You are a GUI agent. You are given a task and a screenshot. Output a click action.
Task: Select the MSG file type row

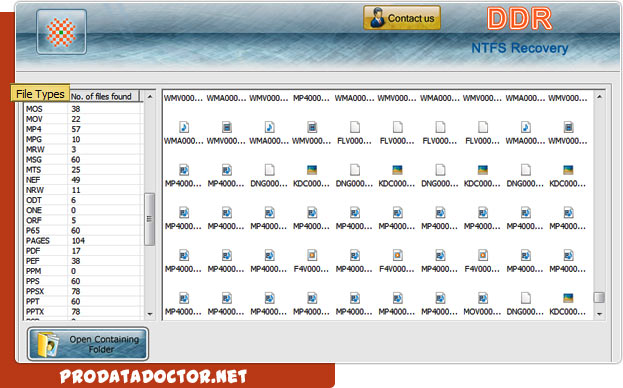tap(83, 159)
